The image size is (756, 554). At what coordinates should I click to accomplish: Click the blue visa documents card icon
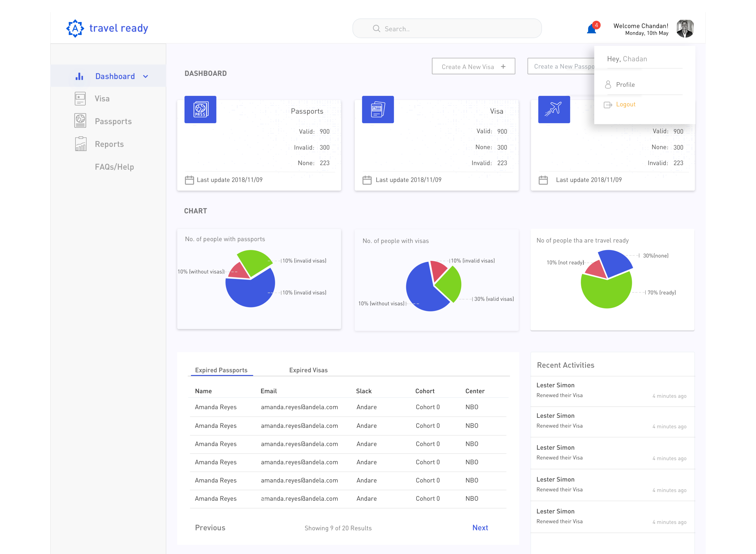click(378, 110)
